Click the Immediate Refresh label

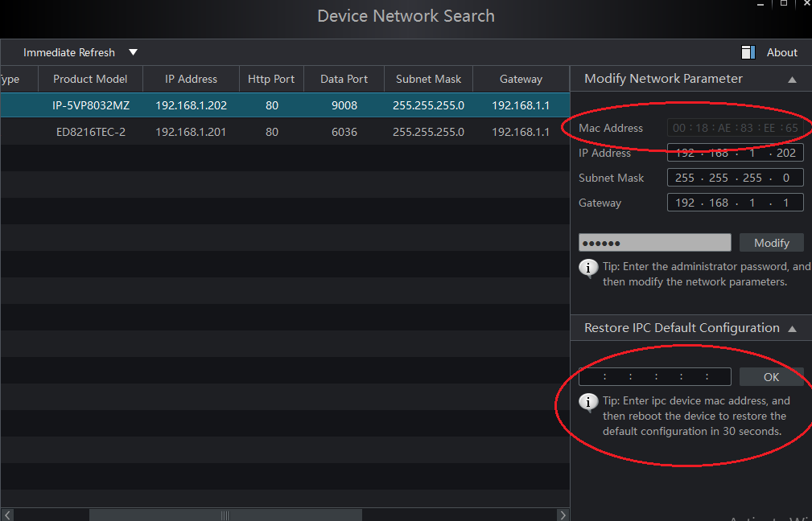pyautogui.click(x=69, y=52)
